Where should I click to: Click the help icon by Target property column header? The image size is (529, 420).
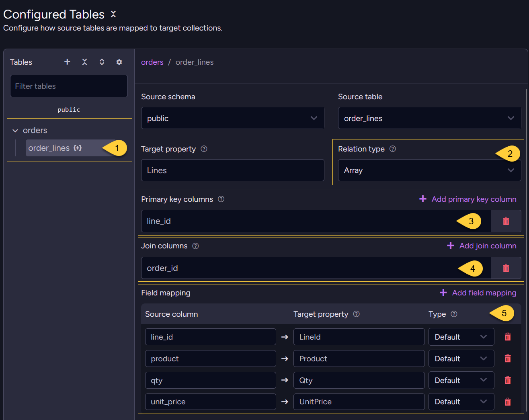tap(356, 314)
